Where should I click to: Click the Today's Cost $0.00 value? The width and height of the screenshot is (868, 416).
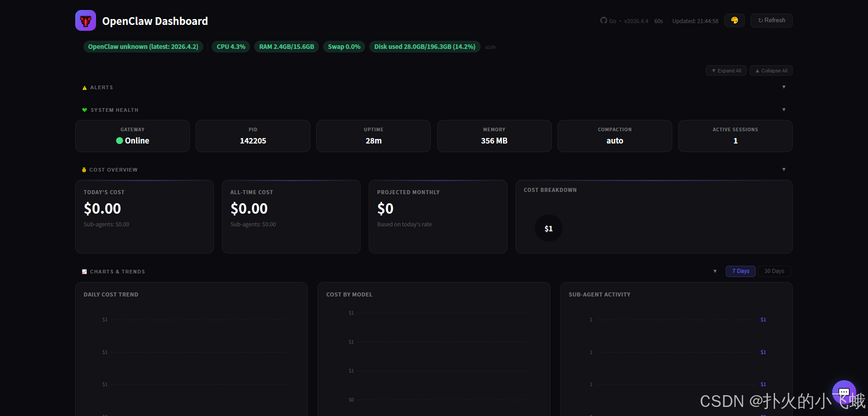(x=102, y=209)
